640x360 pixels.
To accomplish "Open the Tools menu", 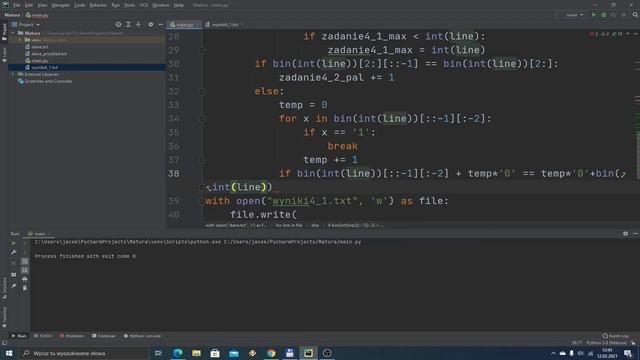I will click(129, 5).
